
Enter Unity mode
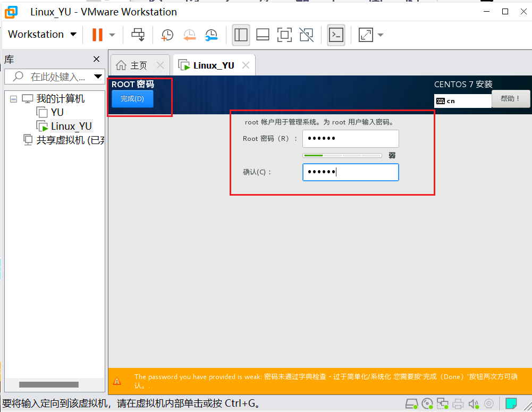pyautogui.click(x=306, y=35)
